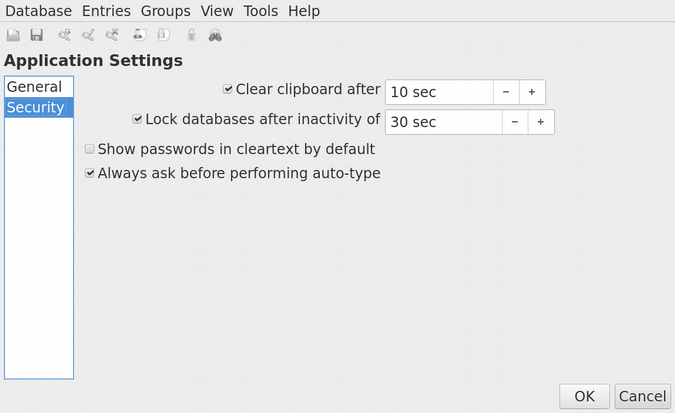
Task: Click the binoculars search icon
Action: [x=215, y=36]
